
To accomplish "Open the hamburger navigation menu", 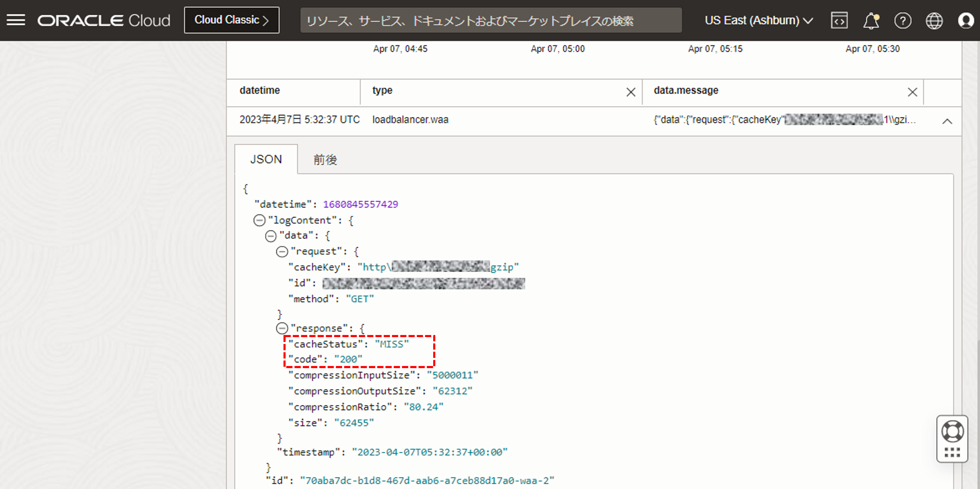I will click(x=16, y=20).
